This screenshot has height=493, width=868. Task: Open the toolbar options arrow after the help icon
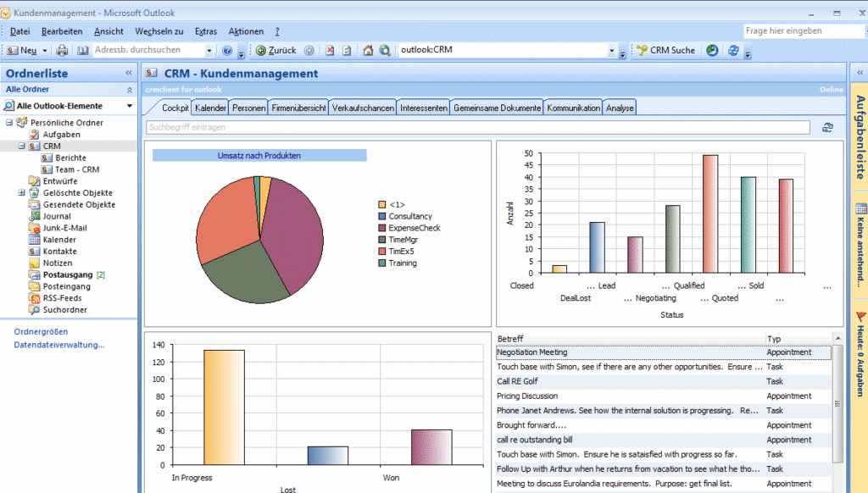[242, 53]
